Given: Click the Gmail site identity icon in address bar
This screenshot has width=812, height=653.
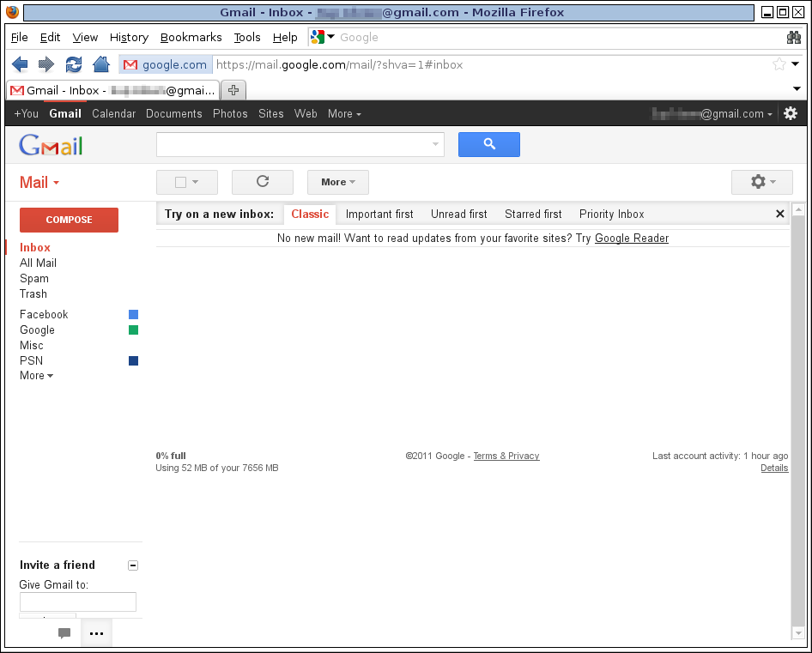Looking at the screenshot, I should pyautogui.click(x=166, y=64).
